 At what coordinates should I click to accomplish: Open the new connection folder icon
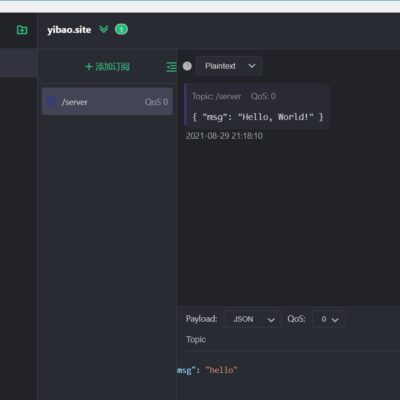tap(22, 30)
